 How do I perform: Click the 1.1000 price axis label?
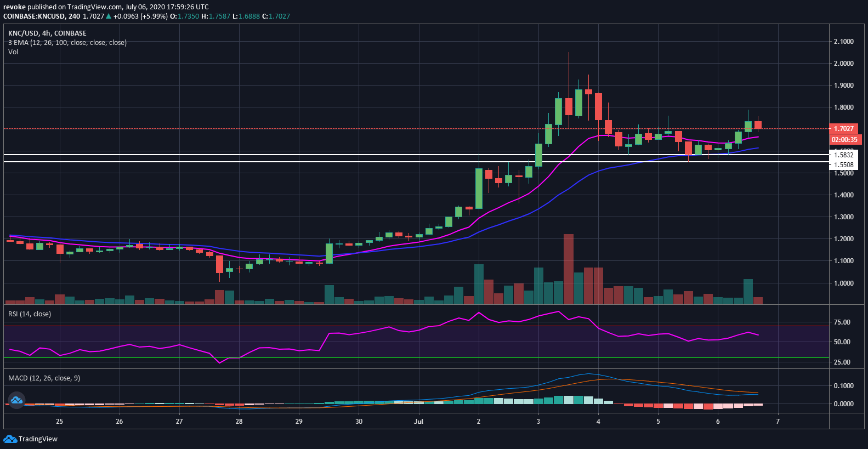click(x=844, y=261)
